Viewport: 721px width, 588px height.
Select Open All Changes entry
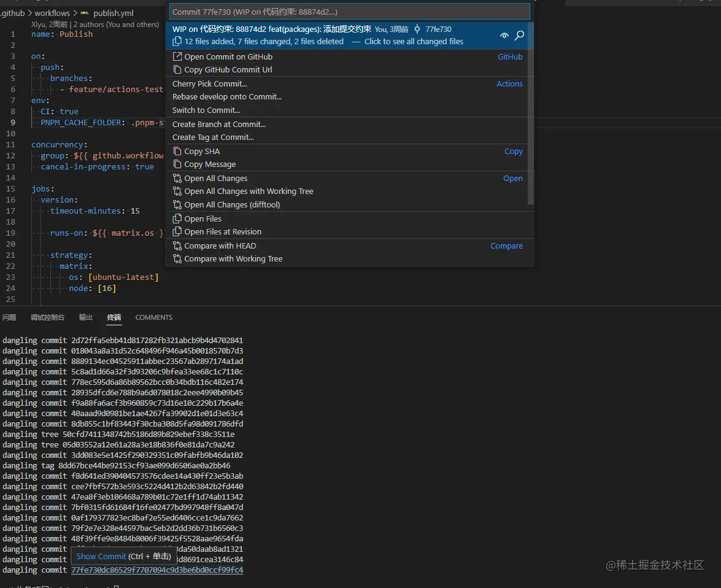350,179
